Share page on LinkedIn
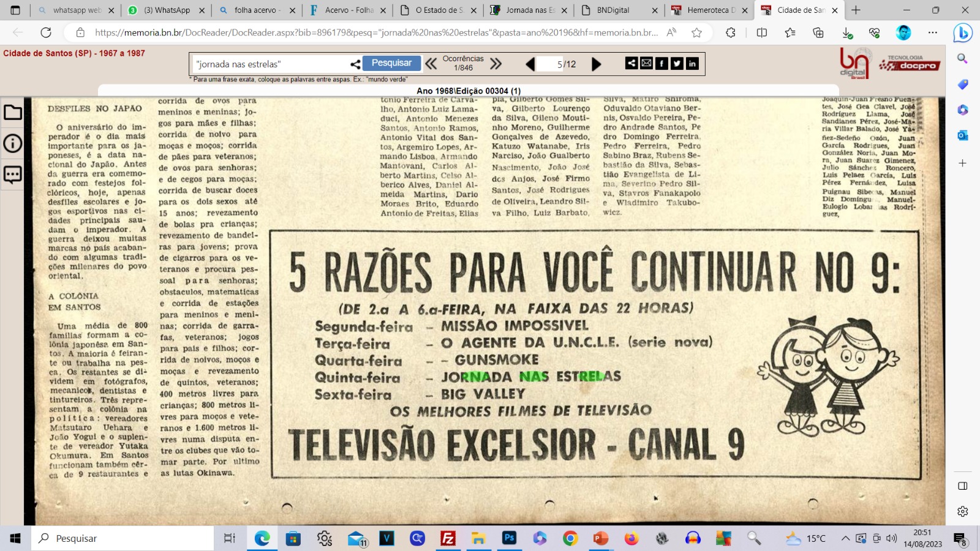This screenshot has height=551, width=980. click(692, 63)
